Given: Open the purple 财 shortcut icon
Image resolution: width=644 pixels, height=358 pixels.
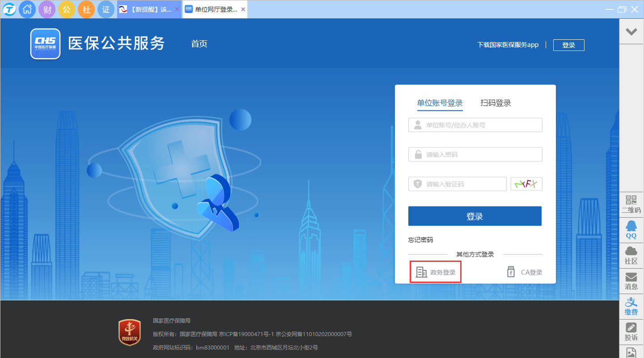Looking at the screenshot, I should (47, 9).
